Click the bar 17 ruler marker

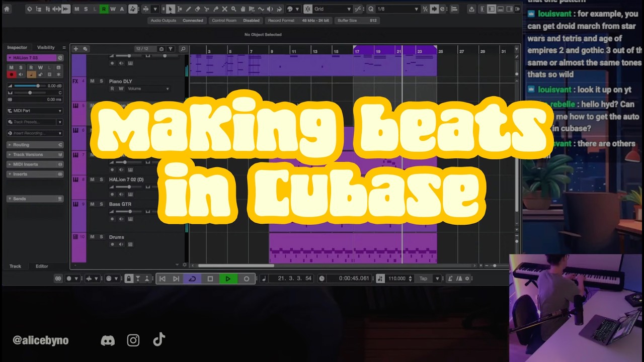[357, 51]
